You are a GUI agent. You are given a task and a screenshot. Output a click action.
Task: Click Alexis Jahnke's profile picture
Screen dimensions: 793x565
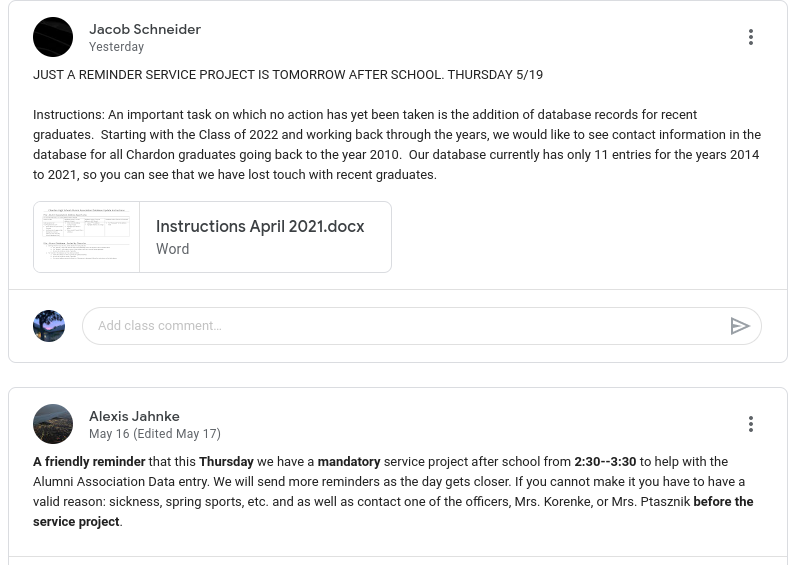coord(53,424)
